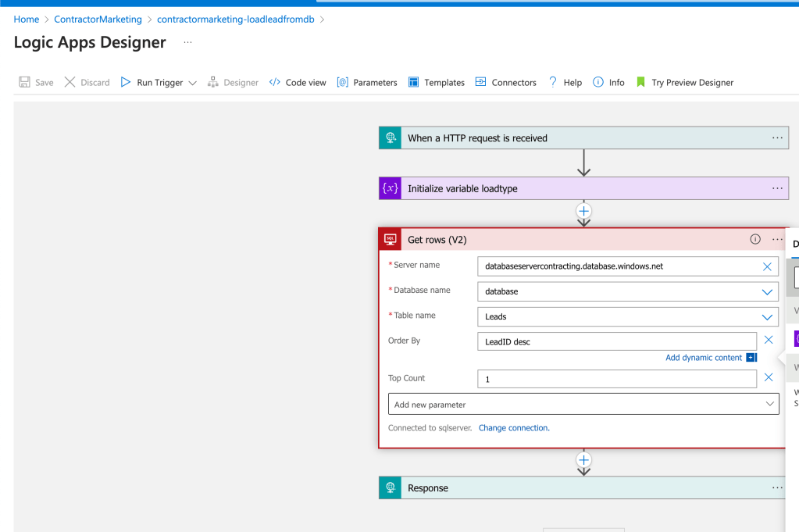The width and height of the screenshot is (799, 532).
Task: Add step before Get rows via plus button
Action: click(584, 211)
